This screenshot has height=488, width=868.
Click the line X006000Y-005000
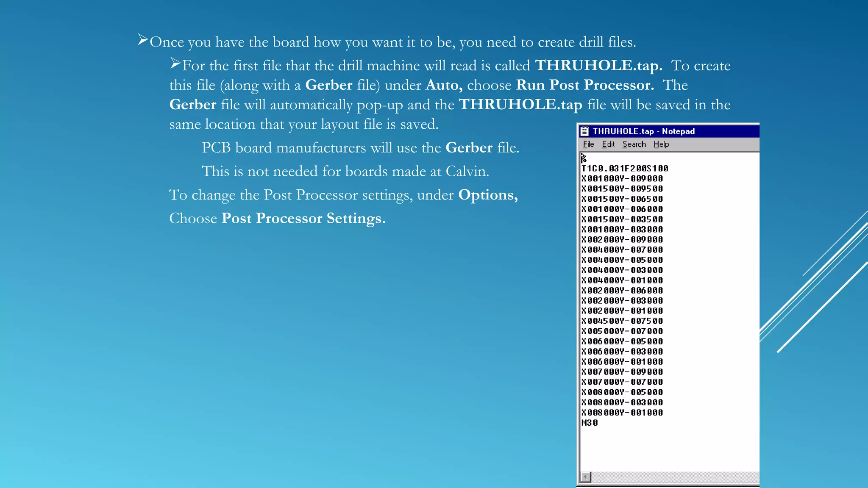tap(622, 341)
